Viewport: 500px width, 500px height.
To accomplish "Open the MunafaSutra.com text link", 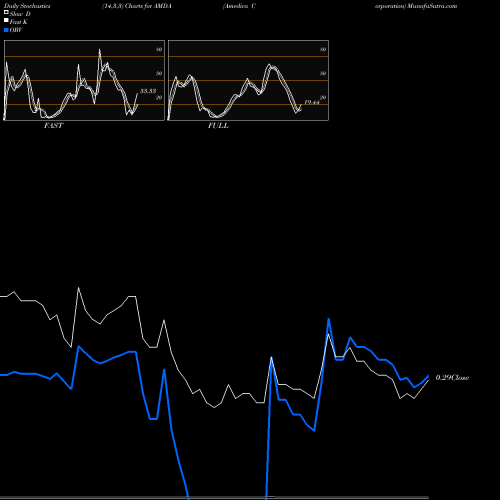I will [x=432, y=6].
